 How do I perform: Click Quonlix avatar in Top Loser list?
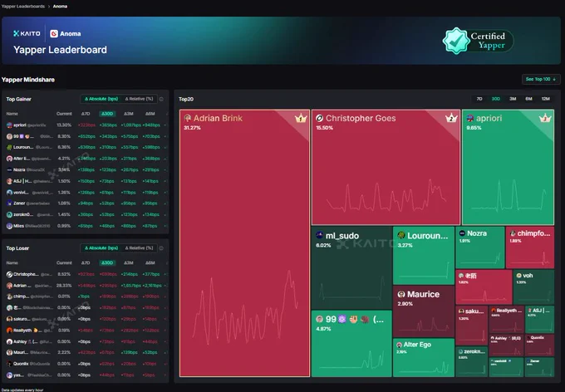click(9, 364)
